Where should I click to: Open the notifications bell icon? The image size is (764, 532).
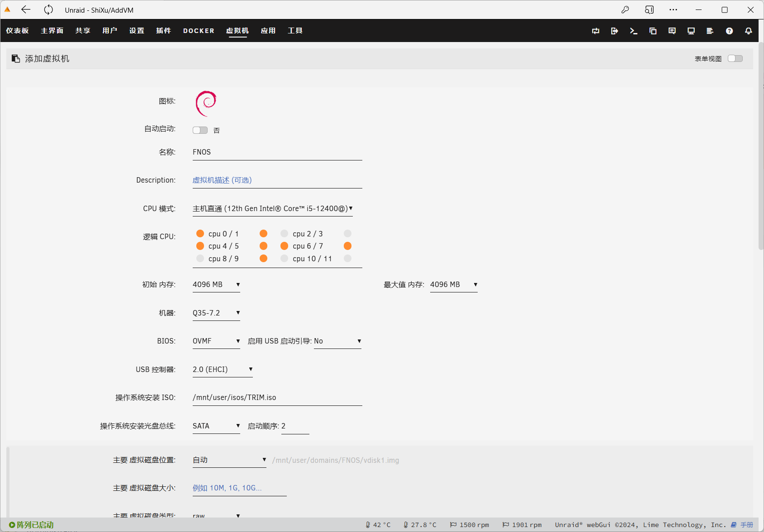coord(749,31)
